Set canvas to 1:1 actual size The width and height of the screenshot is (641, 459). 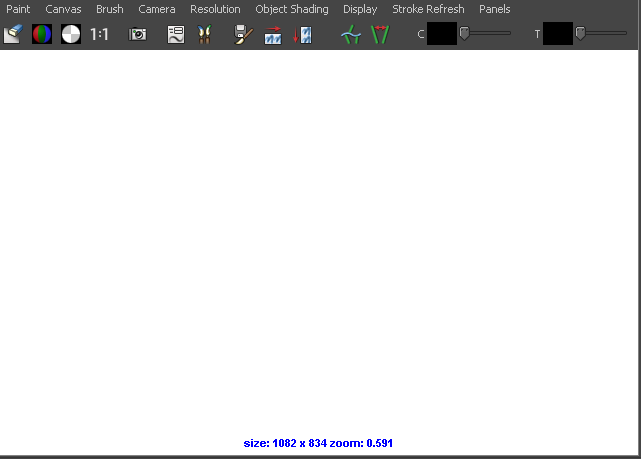pos(99,34)
